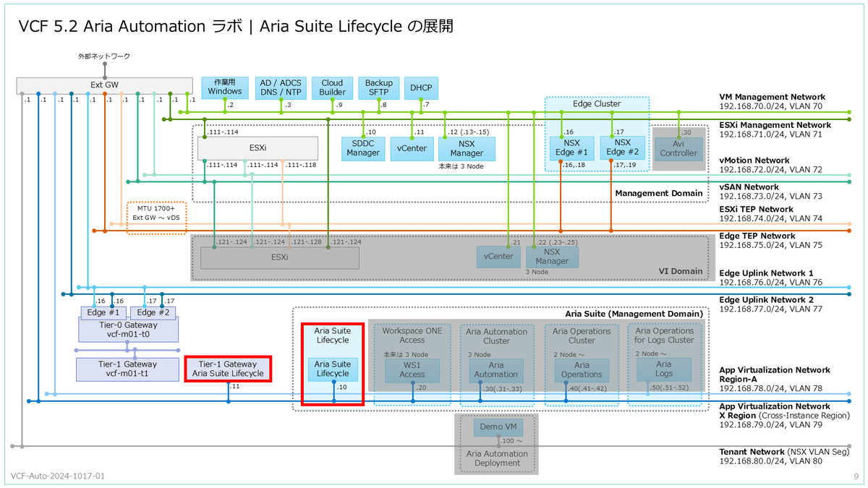
Task: Select the 'MTU 1700+ Ext GW ～ vDS' note
Action: pos(157,218)
